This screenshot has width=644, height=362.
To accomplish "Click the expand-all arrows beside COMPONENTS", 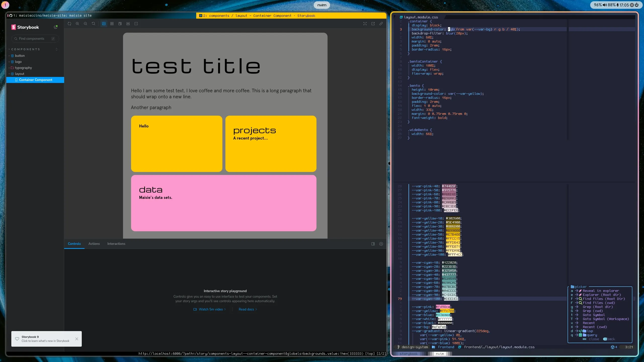I will pos(57,49).
